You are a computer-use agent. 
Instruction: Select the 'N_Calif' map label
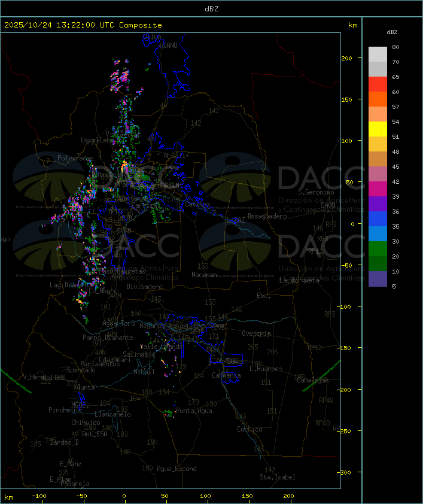pyautogui.click(x=176, y=155)
